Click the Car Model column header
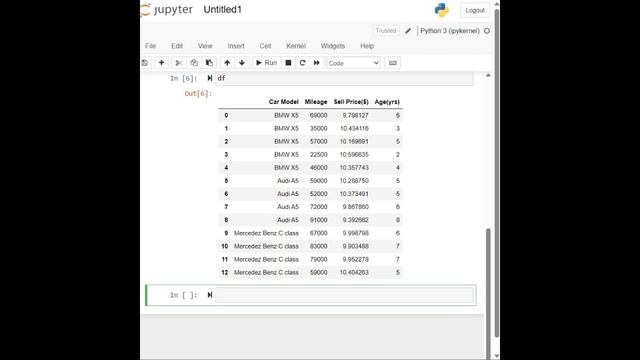The image size is (640, 360). coord(283,102)
